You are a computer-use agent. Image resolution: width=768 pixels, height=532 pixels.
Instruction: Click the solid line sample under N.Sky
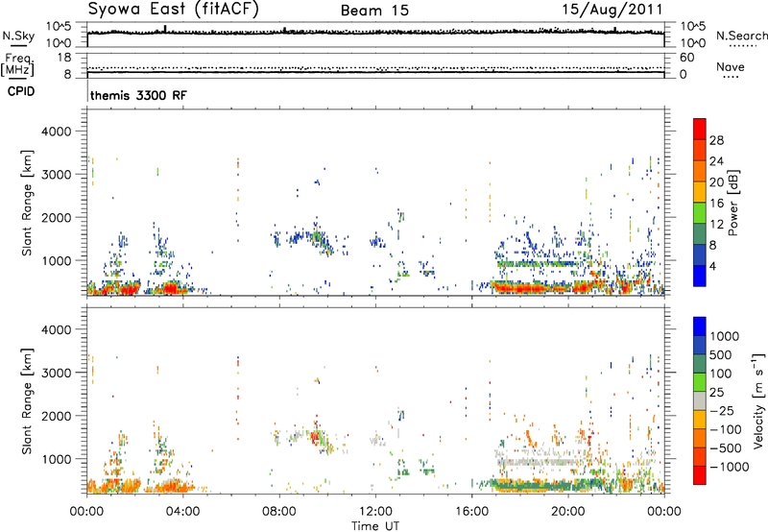click(x=18, y=45)
